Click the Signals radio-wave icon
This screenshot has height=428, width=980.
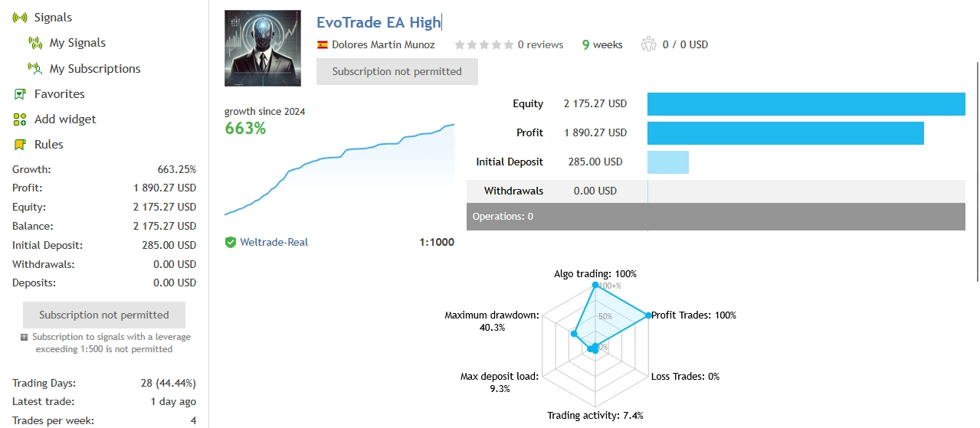coord(20,18)
